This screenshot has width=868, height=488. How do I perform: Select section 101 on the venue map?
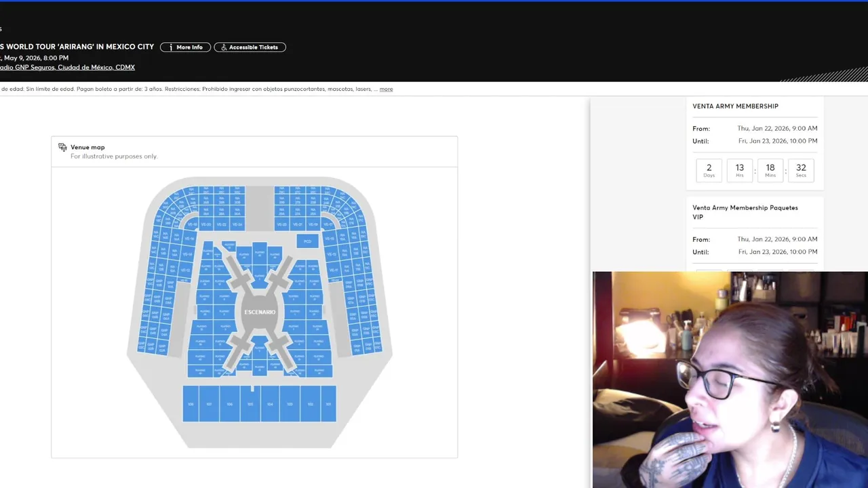328,403
